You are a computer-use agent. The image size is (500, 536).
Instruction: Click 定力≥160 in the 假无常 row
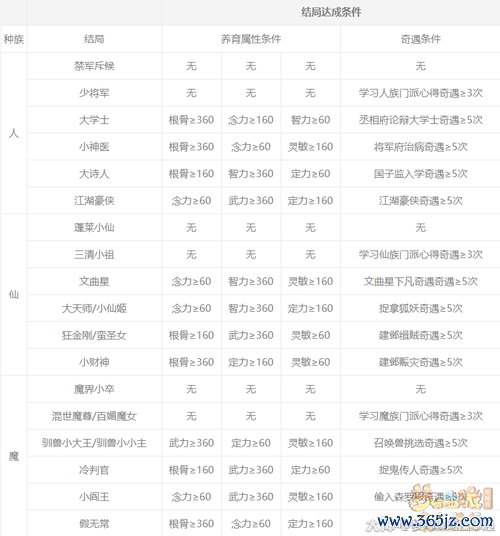click(310, 524)
